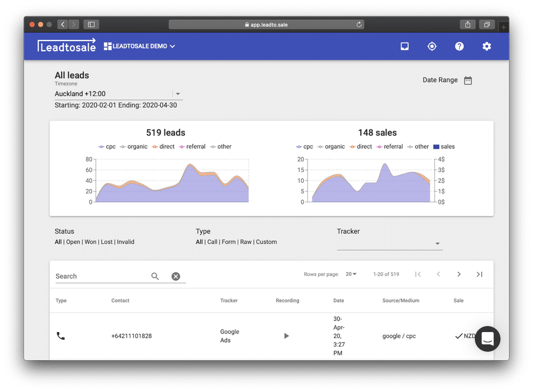This screenshot has height=392, width=533.
Task: Click the Contact column header
Action: click(x=120, y=300)
